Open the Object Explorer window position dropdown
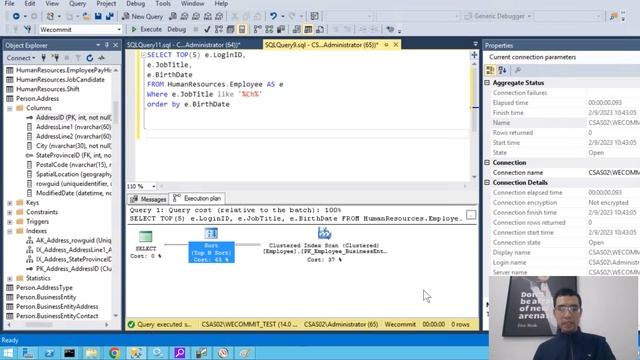The height and width of the screenshot is (360, 640). (x=98, y=45)
